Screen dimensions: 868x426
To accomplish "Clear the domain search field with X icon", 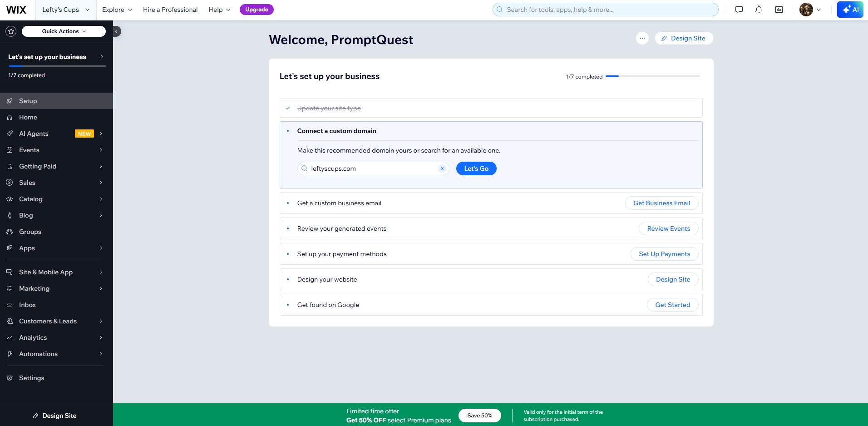I will coord(442,168).
